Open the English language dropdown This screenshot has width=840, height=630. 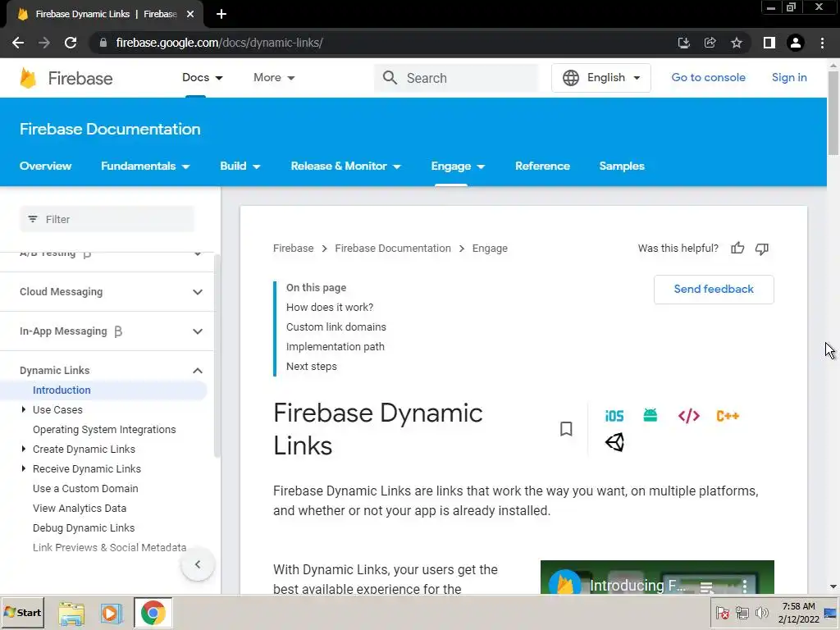(x=601, y=78)
